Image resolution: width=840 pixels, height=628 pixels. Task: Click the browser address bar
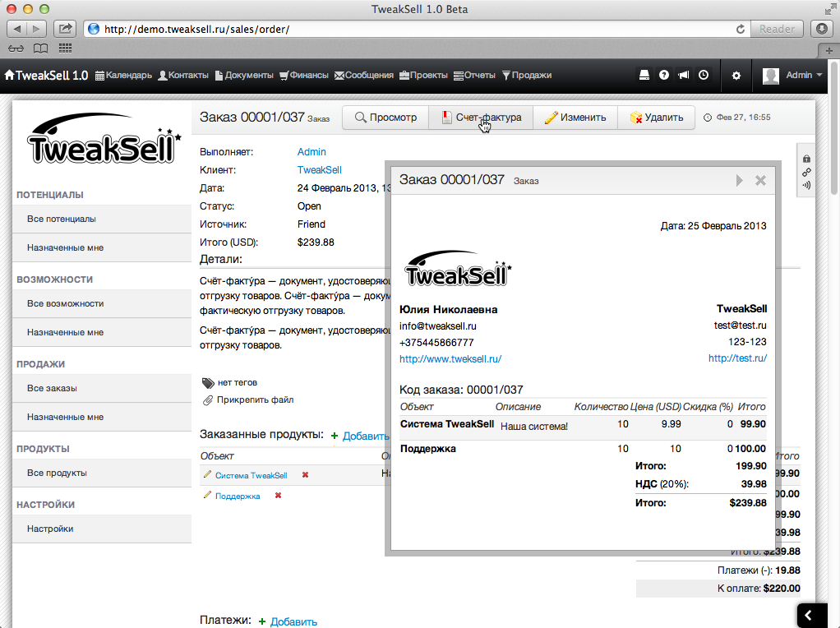pos(411,29)
